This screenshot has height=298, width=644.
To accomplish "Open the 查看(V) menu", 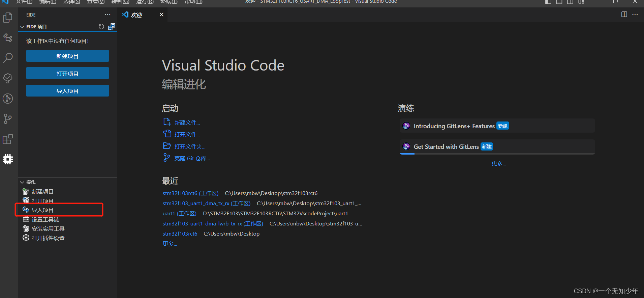I will click(96, 2).
